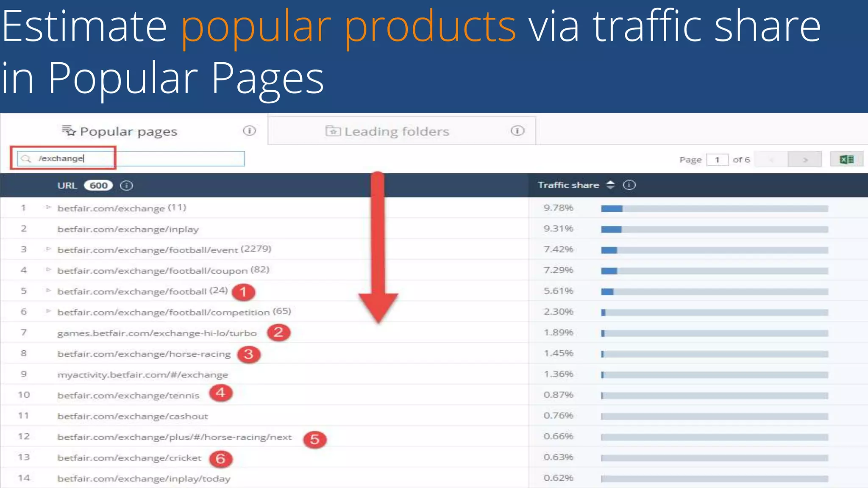Image resolution: width=868 pixels, height=488 pixels.
Task: Click the 1.45% traffic share value
Action: pos(559,353)
